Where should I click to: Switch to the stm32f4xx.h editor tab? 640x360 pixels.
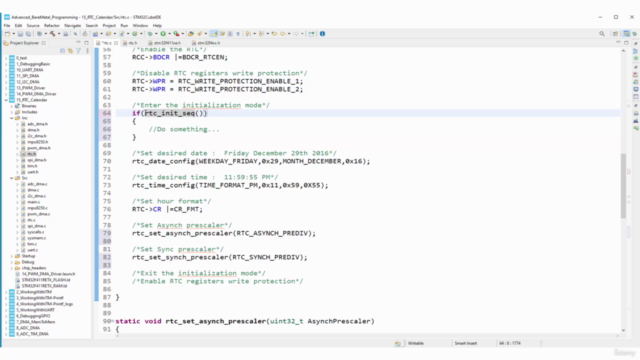point(208,42)
